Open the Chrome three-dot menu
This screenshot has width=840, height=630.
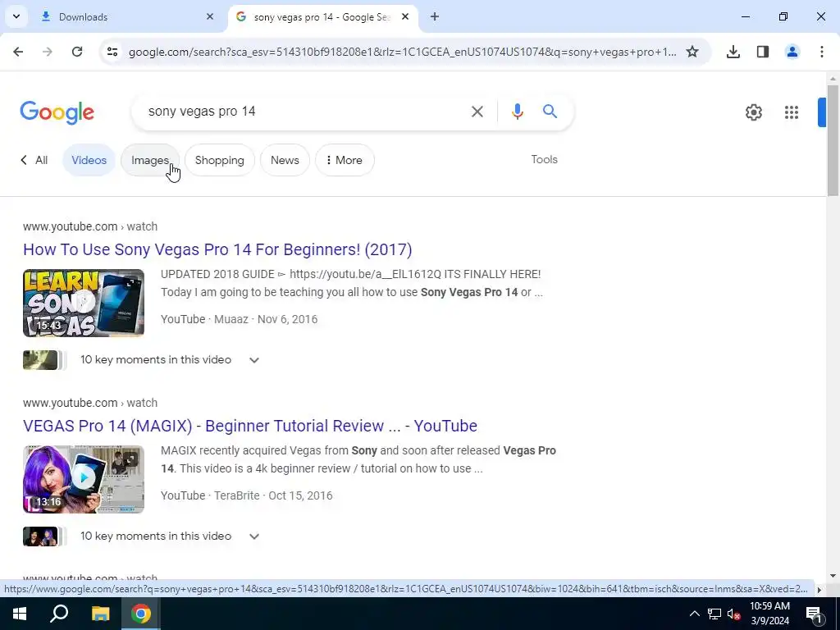point(822,52)
